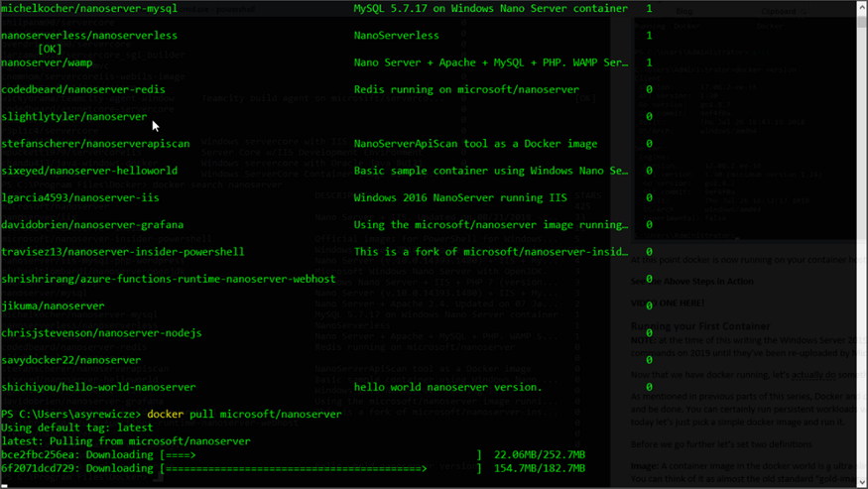This screenshot has height=489, width=868.
Task: Click the 'PS C:\Users\asyrewicze>' prompt
Action: click(70, 415)
